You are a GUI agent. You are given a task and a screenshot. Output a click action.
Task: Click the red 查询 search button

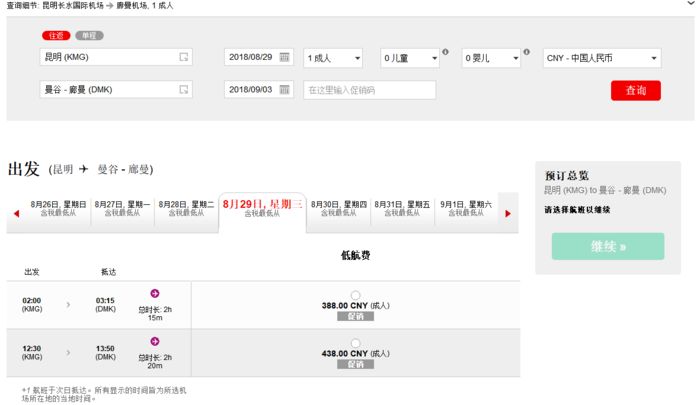(x=636, y=90)
